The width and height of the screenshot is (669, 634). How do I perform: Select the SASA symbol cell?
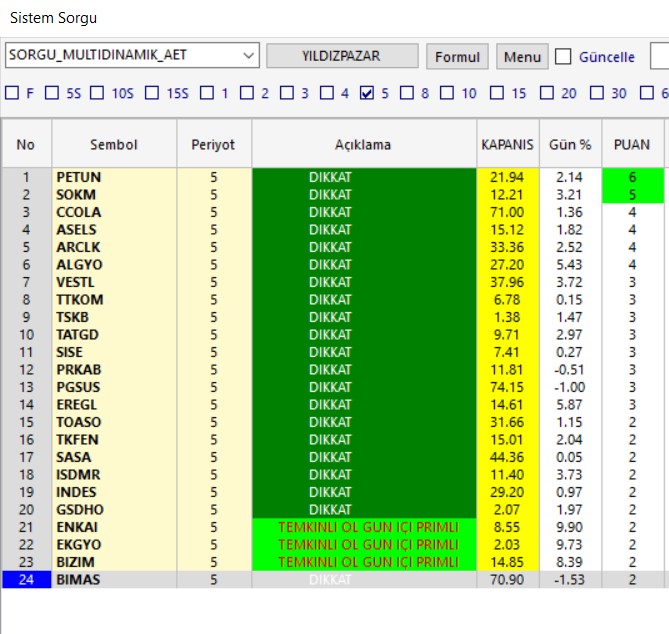(114, 457)
